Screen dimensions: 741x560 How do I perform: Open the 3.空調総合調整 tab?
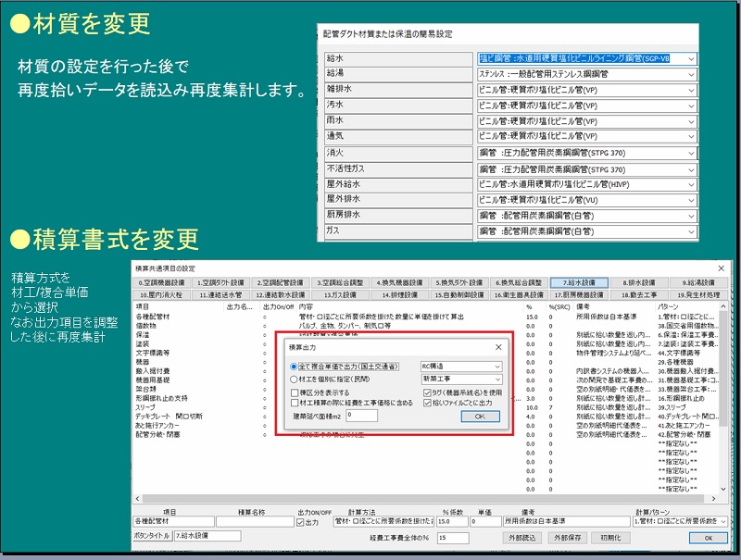[340, 283]
